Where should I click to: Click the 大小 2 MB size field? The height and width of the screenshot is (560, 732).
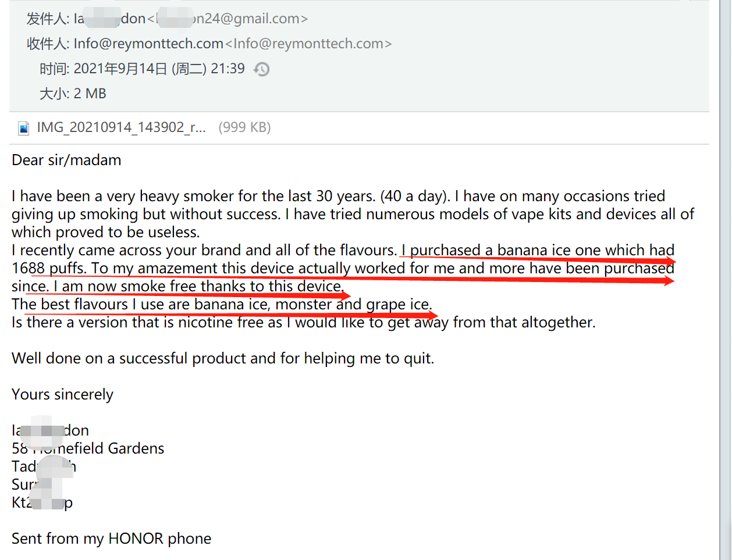point(73,94)
